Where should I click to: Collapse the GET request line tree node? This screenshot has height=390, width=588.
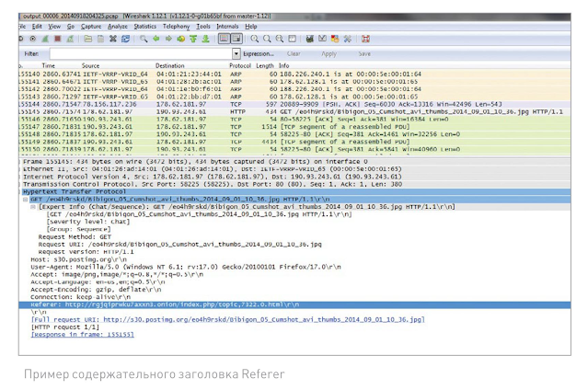(26, 200)
